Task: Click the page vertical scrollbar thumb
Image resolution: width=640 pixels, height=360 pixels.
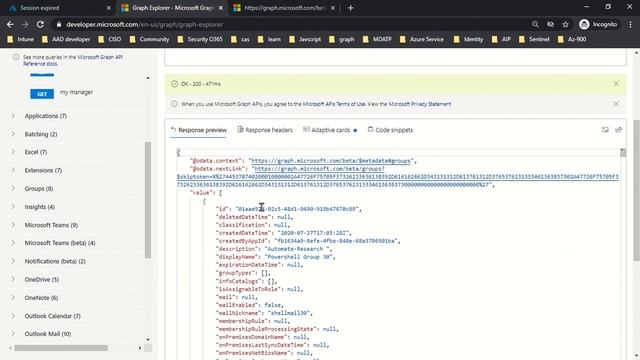Action: pos(636,190)
